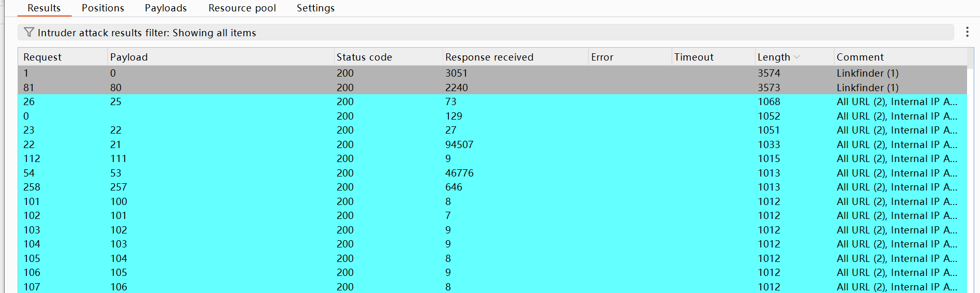The width and height of the screenshot is (980, 293).
Task: Sort by the Error column header
Action: click(630, 57)
